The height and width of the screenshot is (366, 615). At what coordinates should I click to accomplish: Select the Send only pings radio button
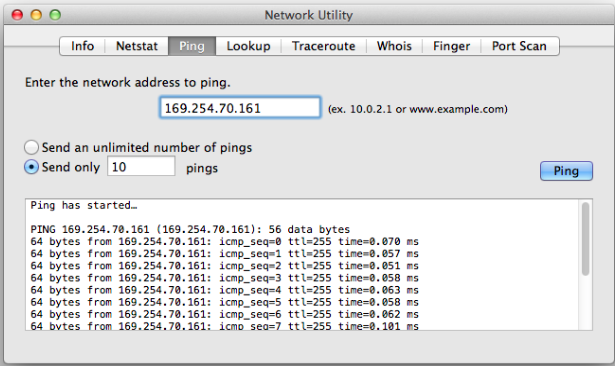pos(31,167)
